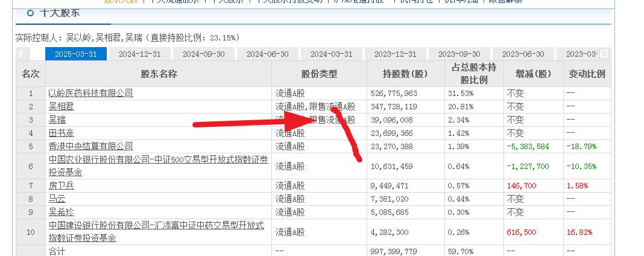644x256 pixels.
Task: Open the 中国建设银行 汇添富中证中药 fund link
Action: [x=157, y=232]
